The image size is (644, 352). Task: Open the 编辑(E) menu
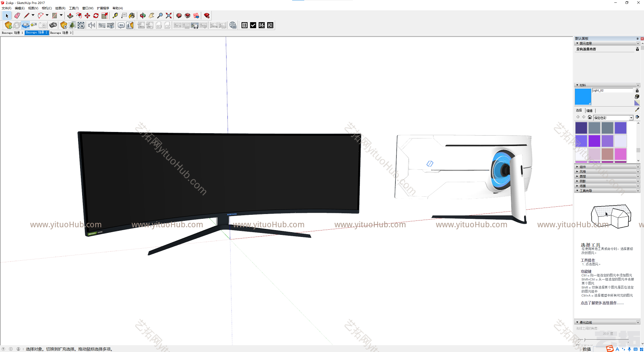point(20,8)
